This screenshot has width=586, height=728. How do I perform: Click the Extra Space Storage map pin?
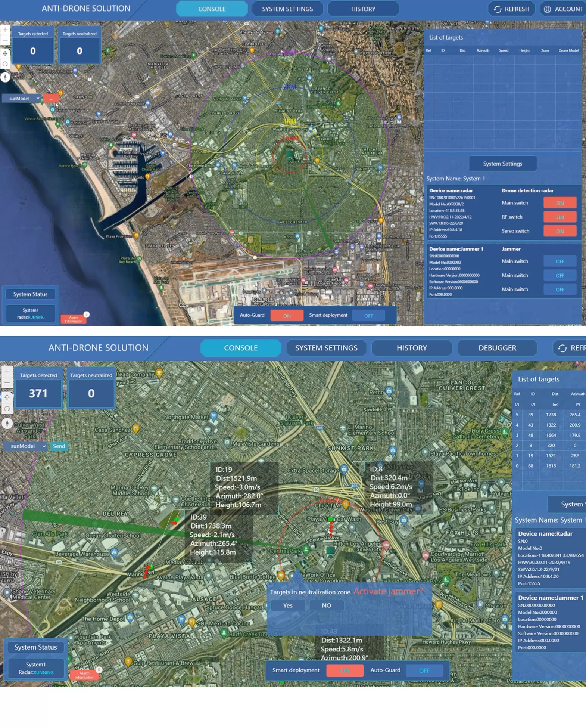click(x=344, y=469)
